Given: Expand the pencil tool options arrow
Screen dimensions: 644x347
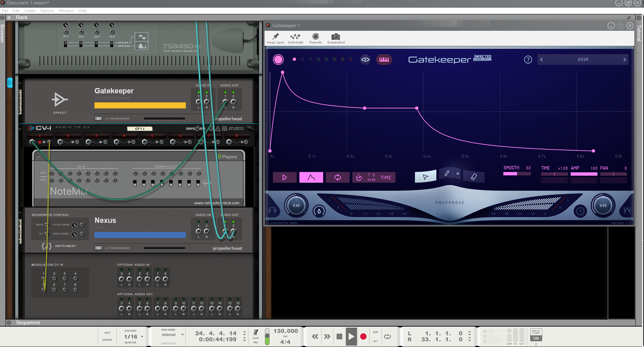Looking at the screenshot, I should 458,174.
